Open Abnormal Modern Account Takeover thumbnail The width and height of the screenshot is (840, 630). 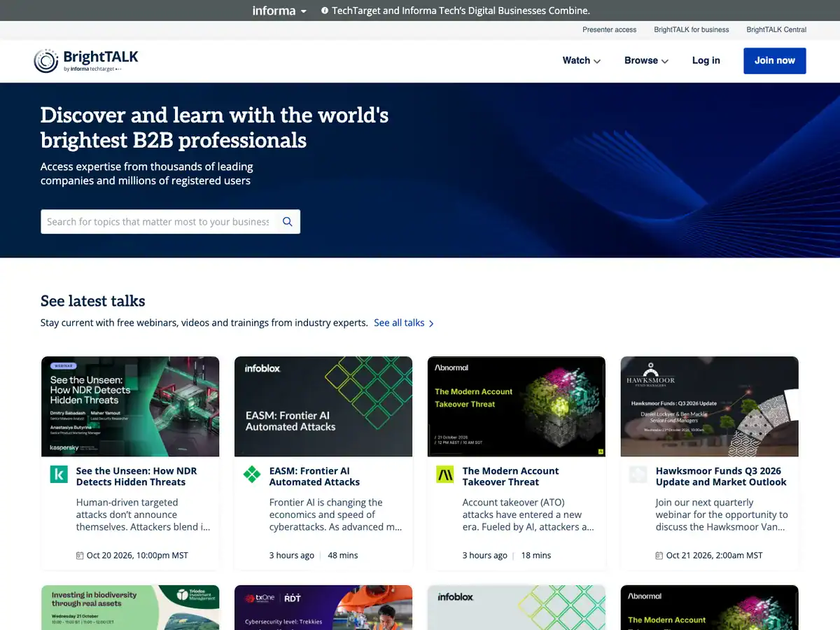pyautogui.click(x=517, y=407)
